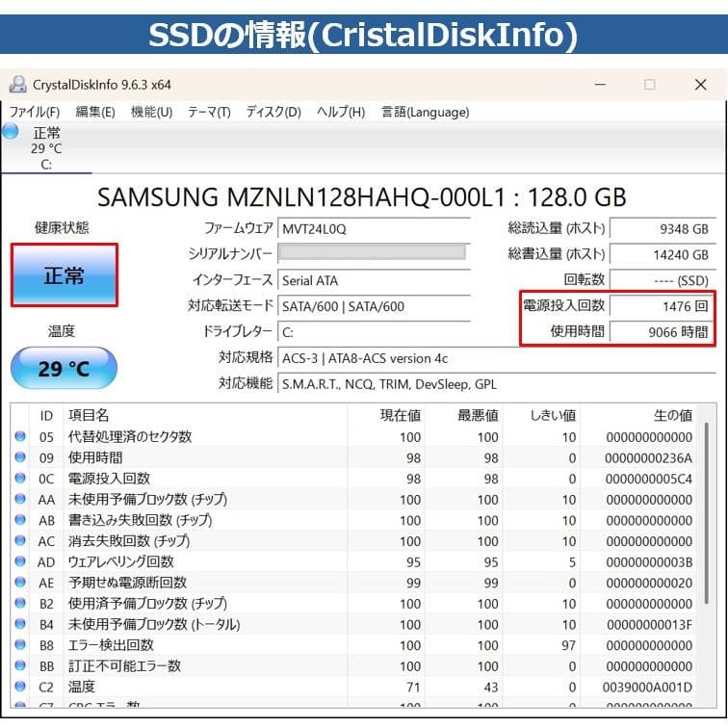Click the 項目名 column header
Viewport: 728px width, 728px height.
click(89, 415)
